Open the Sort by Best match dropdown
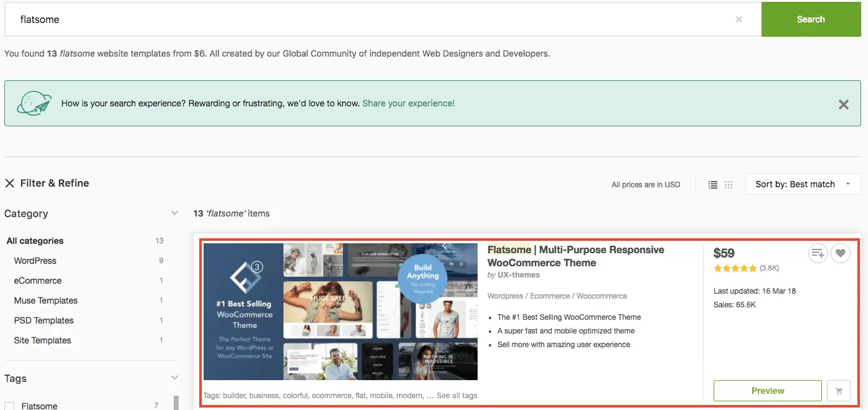 tap(803, 184)
